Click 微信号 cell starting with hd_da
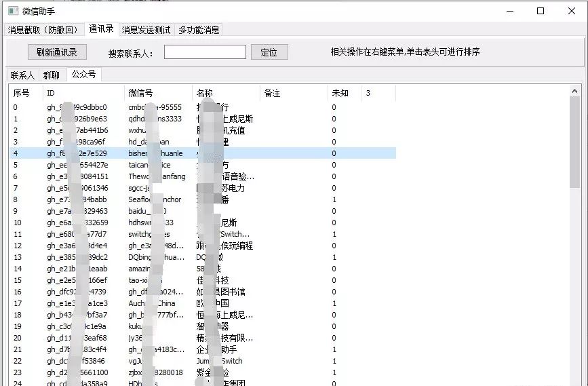 coord(149,142)
